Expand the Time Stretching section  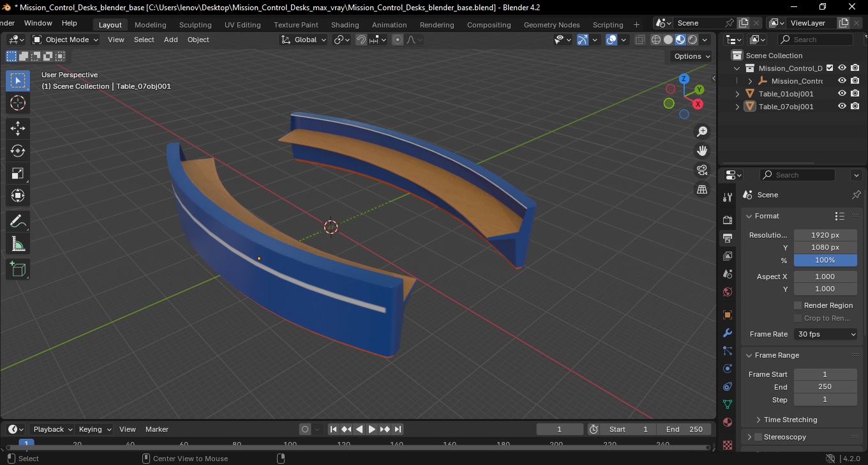(x=790, y=420)
